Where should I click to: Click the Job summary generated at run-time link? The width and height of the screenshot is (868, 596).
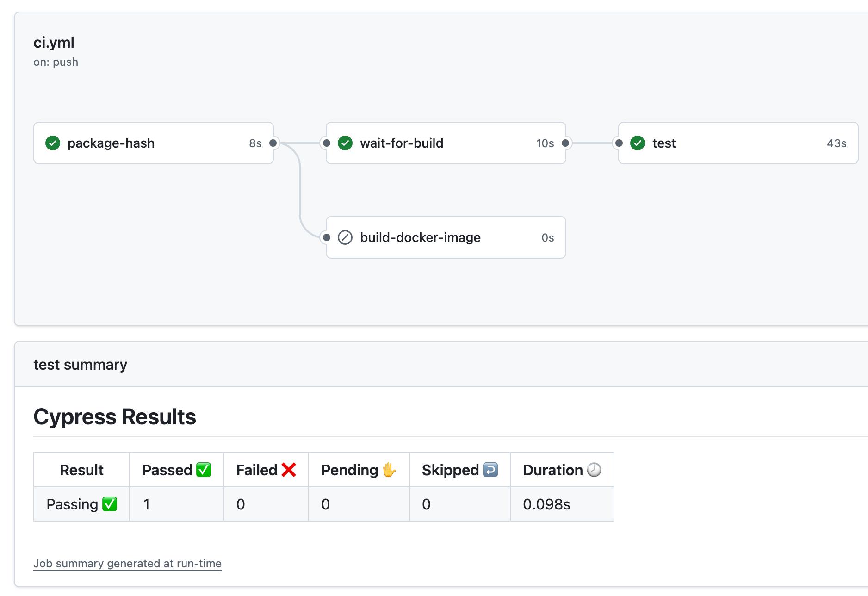[x=127, y=563]
